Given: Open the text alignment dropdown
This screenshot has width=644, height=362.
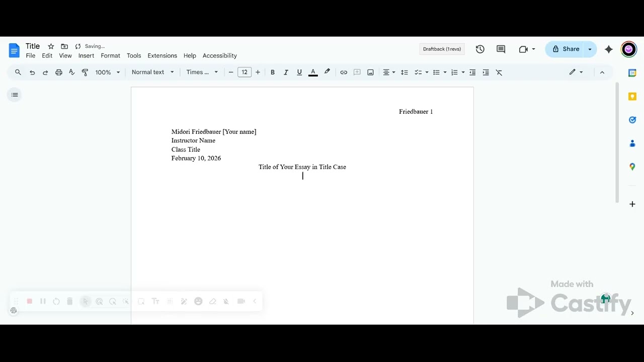Looking at the screenshot, I should [x=389, y=72].
